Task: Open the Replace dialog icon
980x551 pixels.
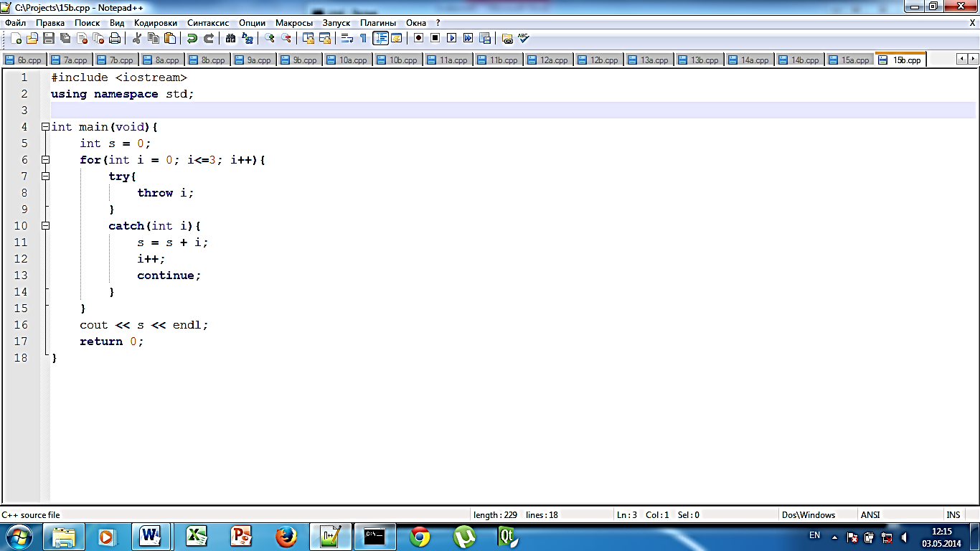Action: coord(247,39)
